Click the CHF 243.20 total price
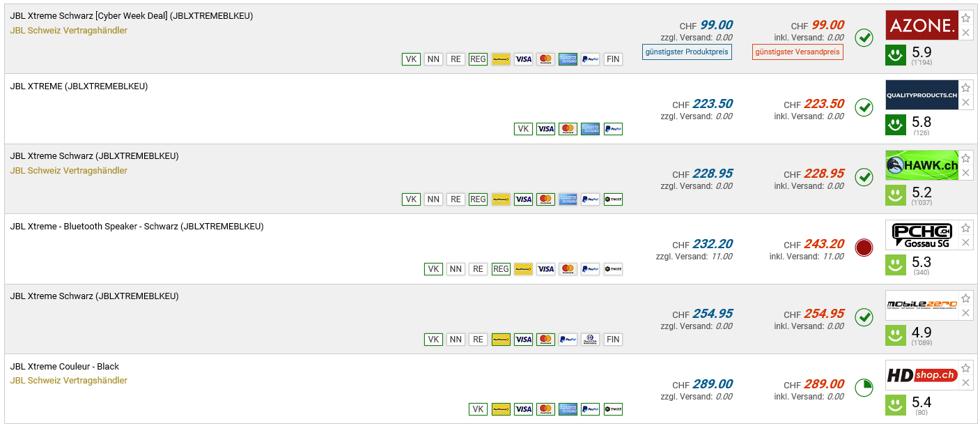This screenshot has width=980, height=426. click(x=823, y=244)
